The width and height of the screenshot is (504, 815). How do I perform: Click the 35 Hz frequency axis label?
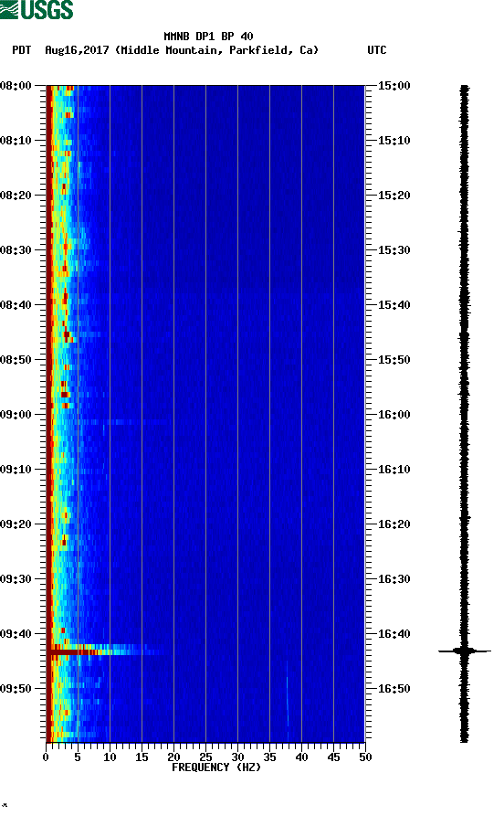(x=269, y=757)
